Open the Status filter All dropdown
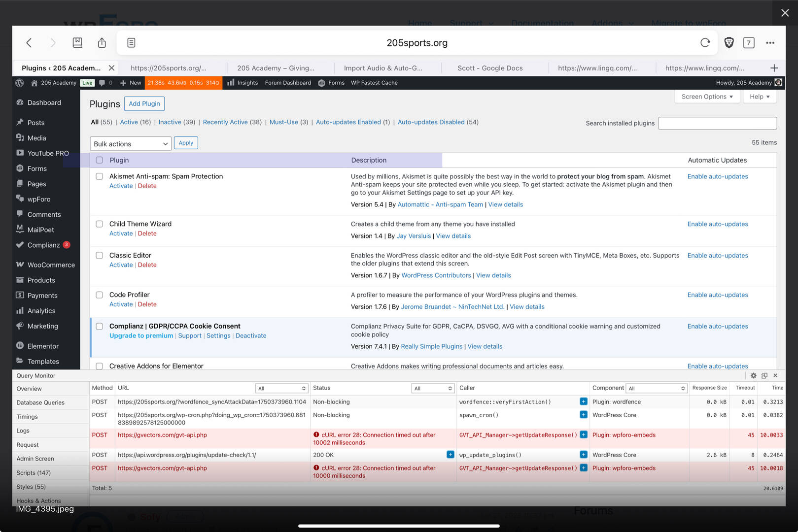798x532 pixels. (x=433, y=388)
